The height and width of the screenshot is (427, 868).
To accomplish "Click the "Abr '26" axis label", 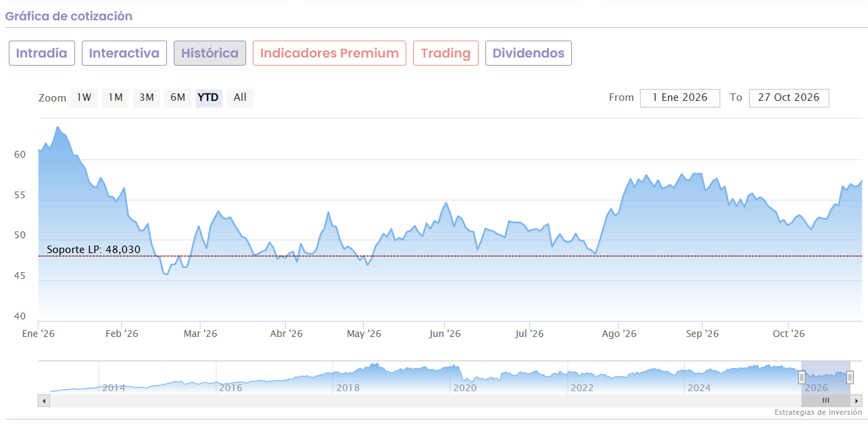I will [286, 334].
